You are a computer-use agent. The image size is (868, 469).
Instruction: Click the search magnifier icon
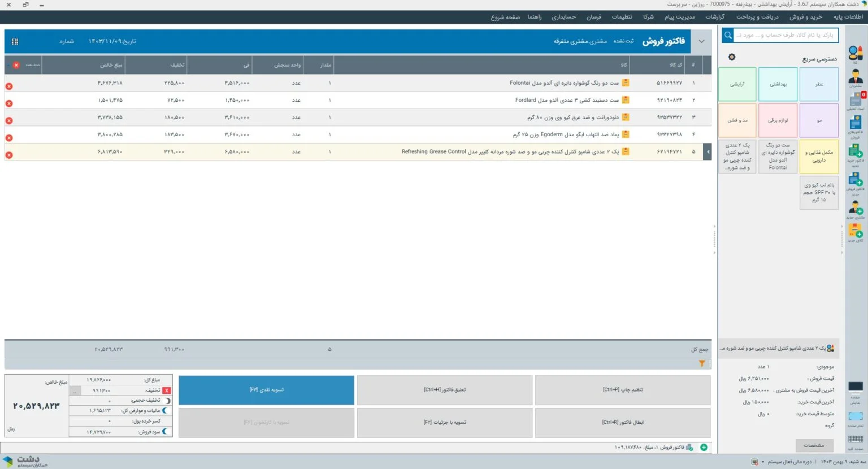(728, 35)
